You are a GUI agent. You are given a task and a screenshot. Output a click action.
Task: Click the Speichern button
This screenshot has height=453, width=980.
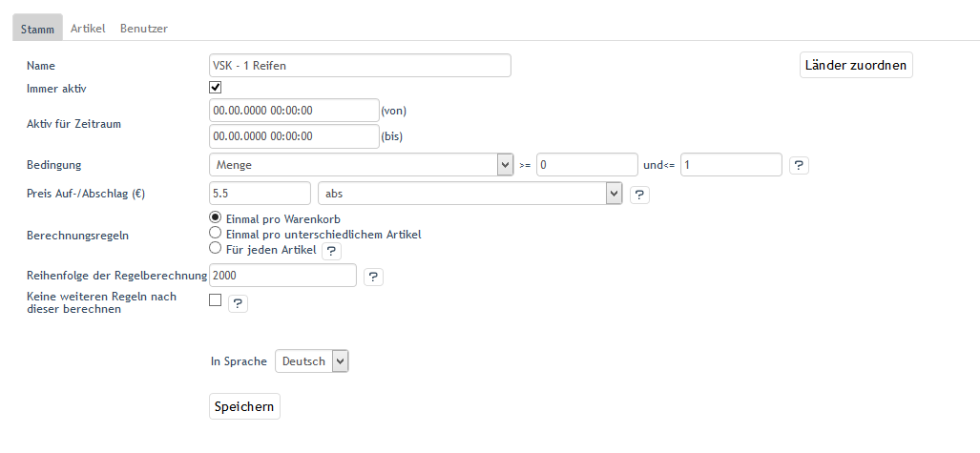pos(244,406)
